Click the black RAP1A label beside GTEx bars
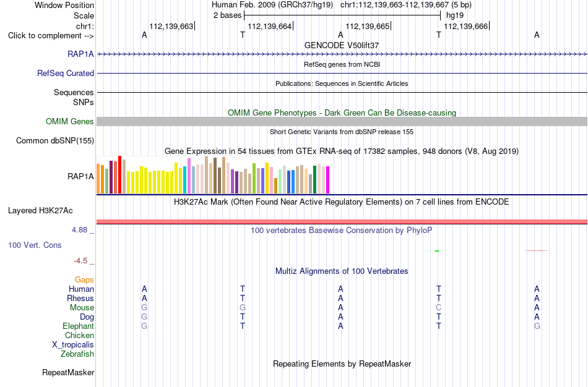This screenshot has height=387, width=588. coord(80,176)
